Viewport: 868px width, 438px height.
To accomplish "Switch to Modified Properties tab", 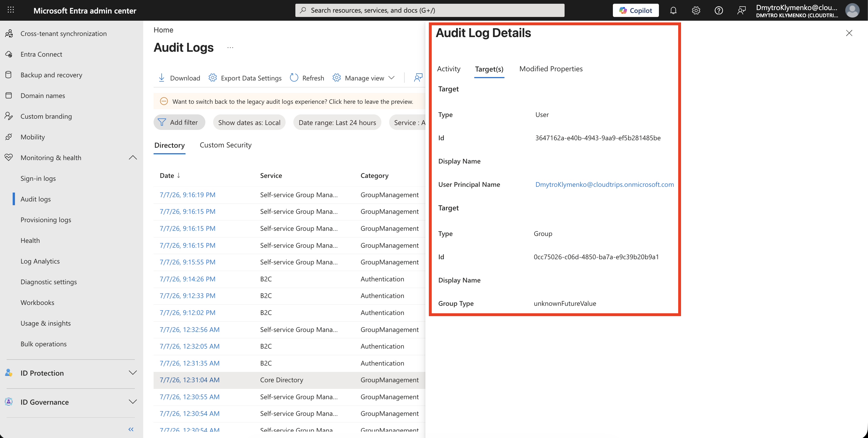I will pos(550,69).
